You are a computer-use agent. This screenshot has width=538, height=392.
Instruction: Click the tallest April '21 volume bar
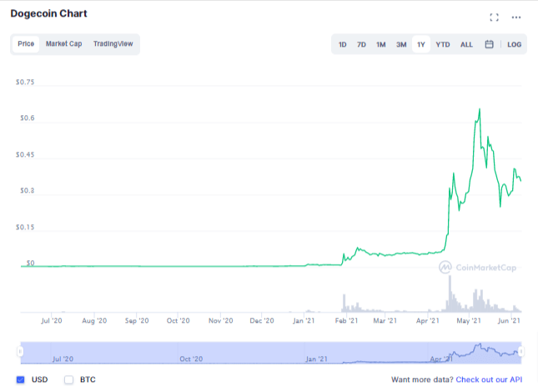(450, 294)
